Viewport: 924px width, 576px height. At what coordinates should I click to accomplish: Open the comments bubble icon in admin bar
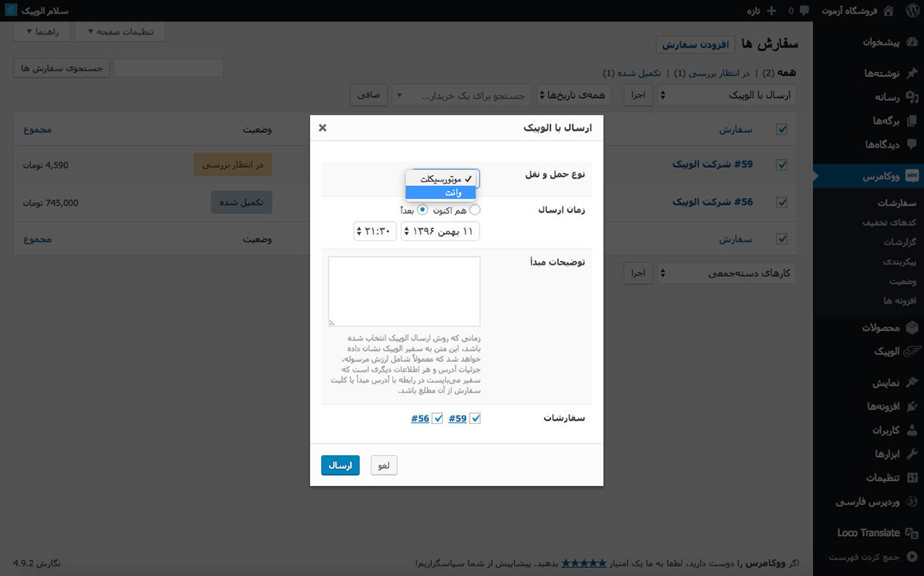tap(804, 11)
